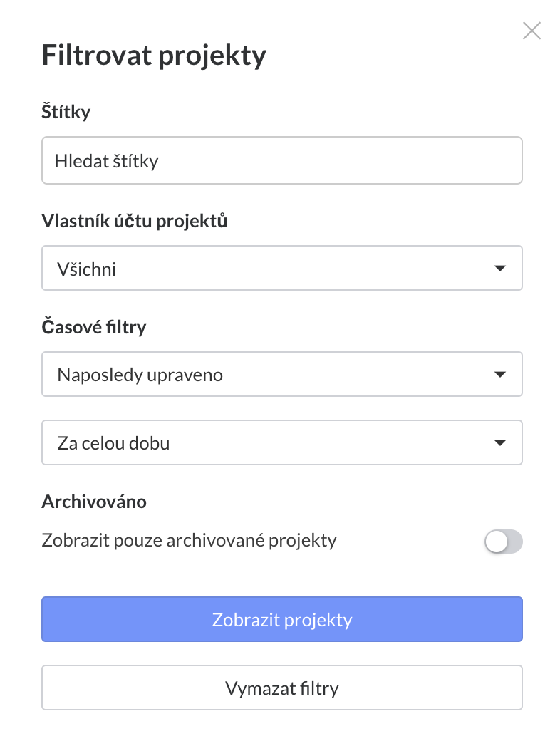Click the Zobrazit pouze archivované projekty label
Viewport: 560px width, 751px height.
189,540
